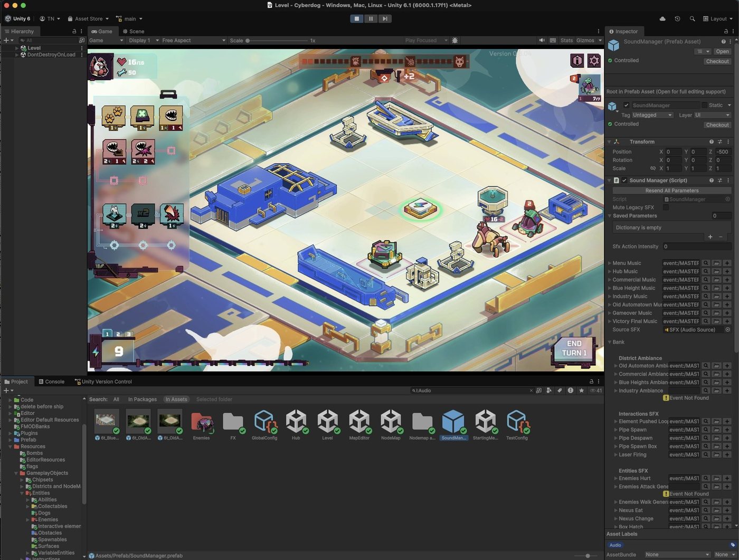
Task: Open event browser icon for Hub Music
Action: pyautogui.click(x=716, y=271)
